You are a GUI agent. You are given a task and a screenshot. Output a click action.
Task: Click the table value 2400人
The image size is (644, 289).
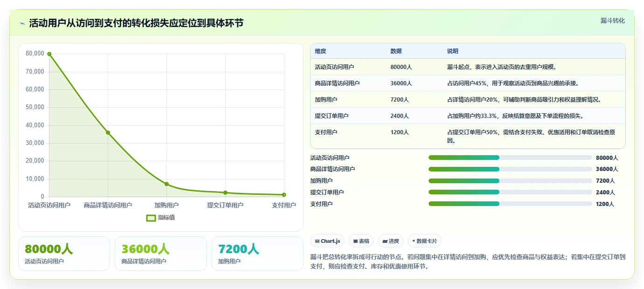coord(400,116)
